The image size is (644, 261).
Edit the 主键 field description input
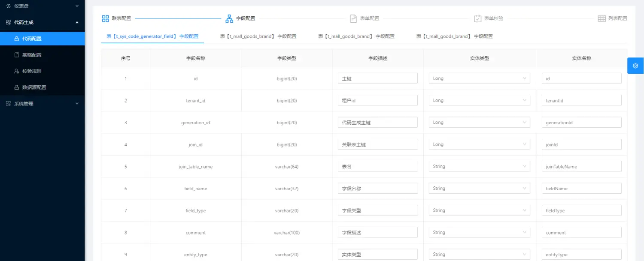(377, 78)
